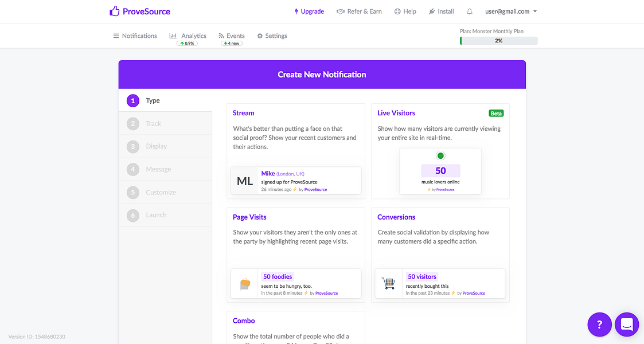Open the live chat bubble widget
Viewport: 644px width, 344px height.
pyautogui.click(x=627, y=324)
